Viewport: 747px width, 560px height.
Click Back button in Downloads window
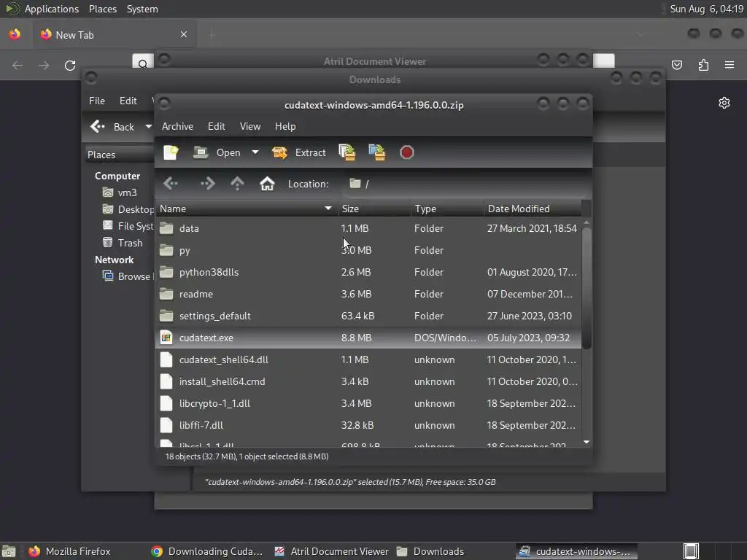click(x=112, y=127)
